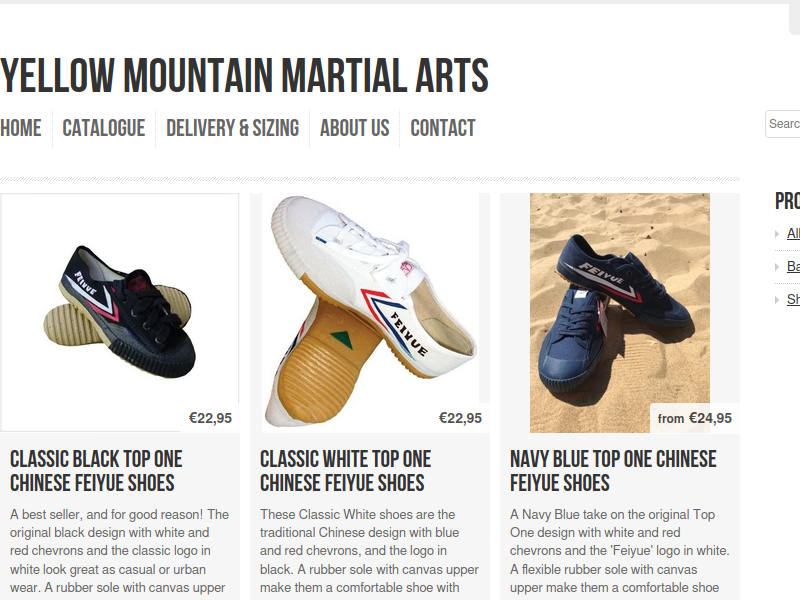Go to Delivery & Sizing page
This screenshot has height=600, width=800.
pyautogui.click(x=233, y=128)
